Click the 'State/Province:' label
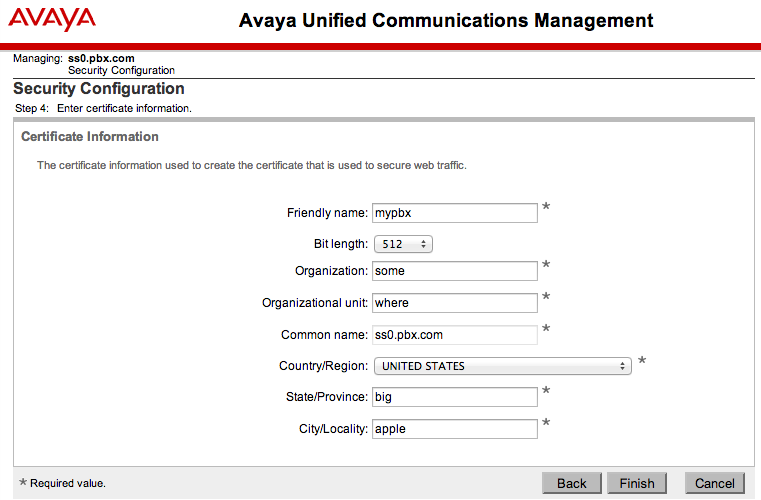 (327, 397)
